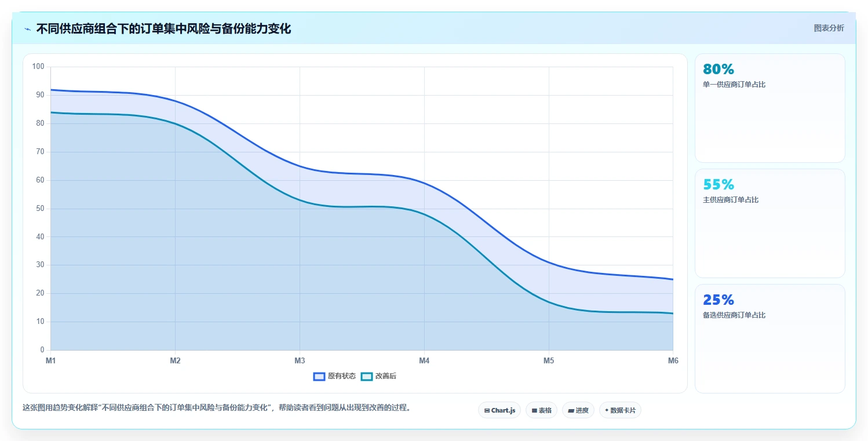Click the 主供应商订单占比 card label

[731, 200]
